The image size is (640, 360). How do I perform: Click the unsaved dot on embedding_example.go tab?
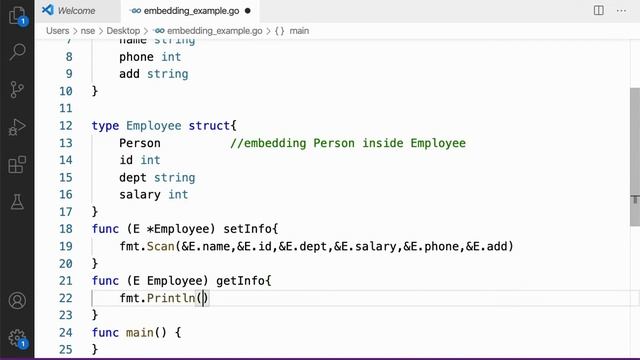pyautogui.click(x=247, y=11)
